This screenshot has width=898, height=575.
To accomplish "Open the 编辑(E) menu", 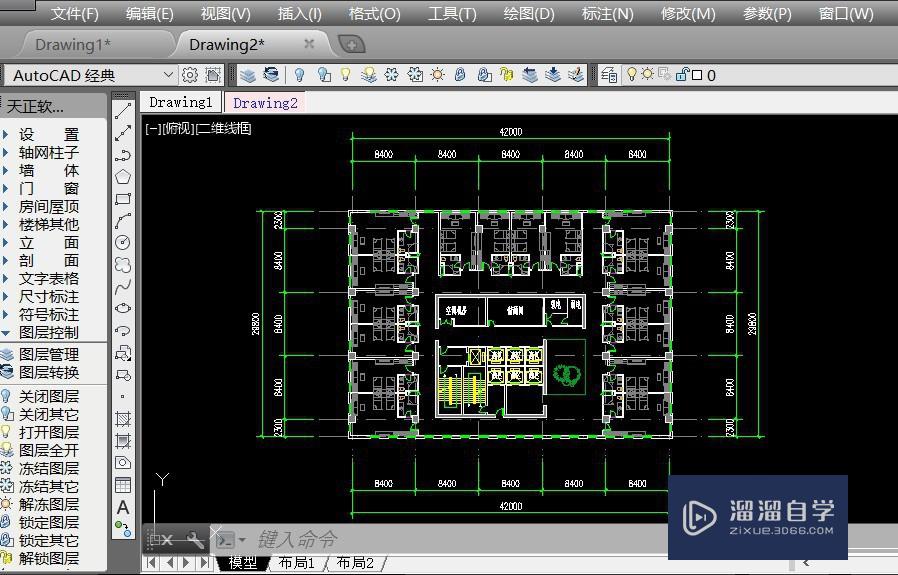I will (149, 14).
